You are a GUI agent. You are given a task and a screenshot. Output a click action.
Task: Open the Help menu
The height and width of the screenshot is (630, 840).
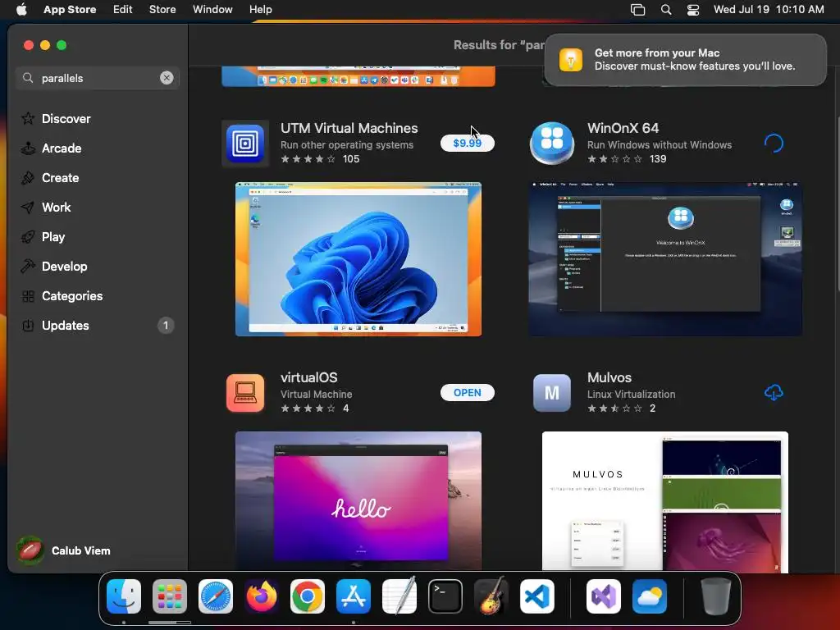coord(260,10)
